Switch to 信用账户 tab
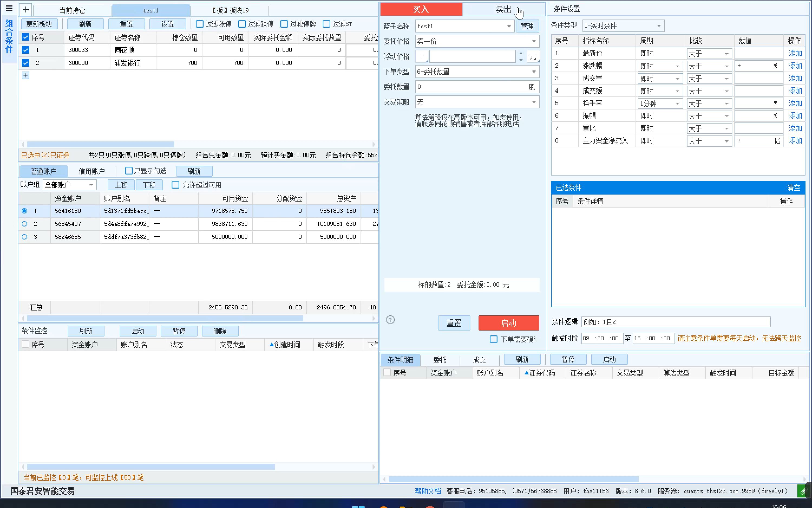 tap(91, 171)
